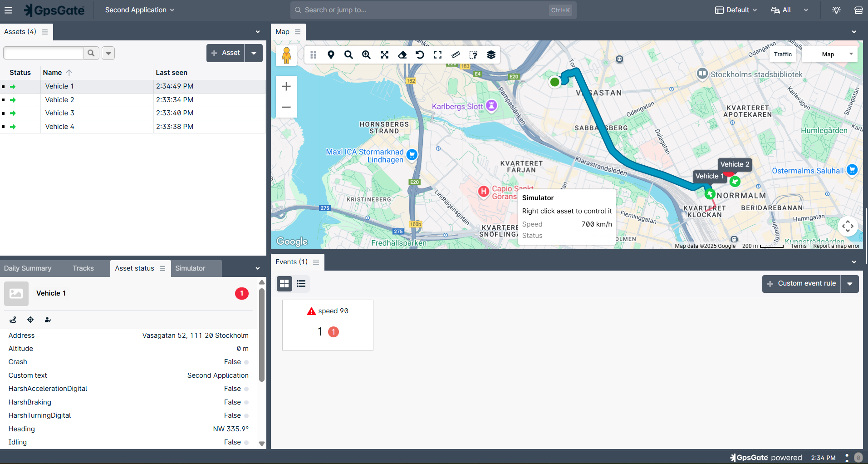
Task: Click the asset search text field
Action: (43, 53)
